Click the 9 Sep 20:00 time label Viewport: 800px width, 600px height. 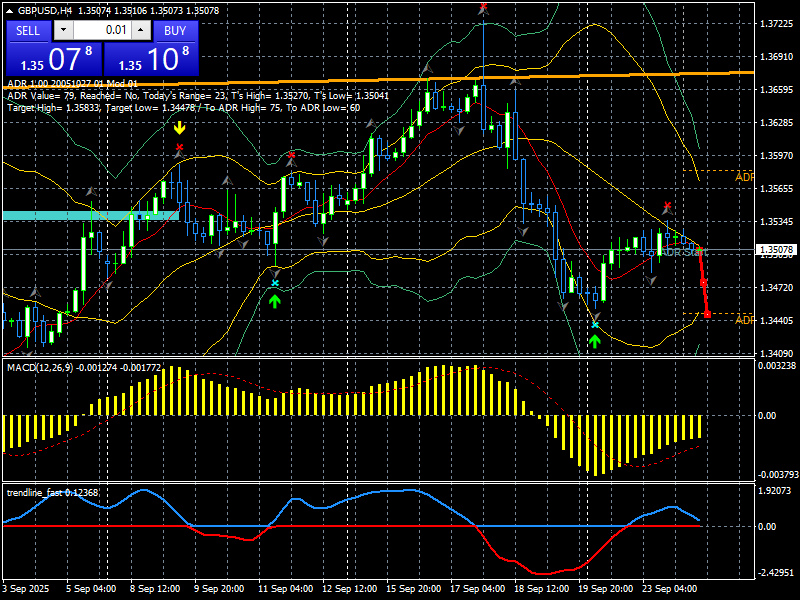click(219, 588)
